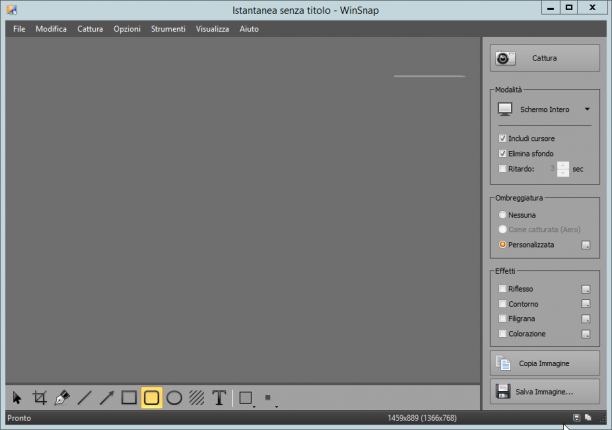Click the Pronto status text

point(19,418)
